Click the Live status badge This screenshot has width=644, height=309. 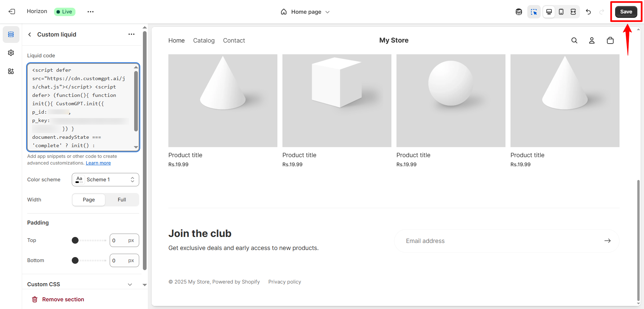pyautogui.click(x=64, y=12)
